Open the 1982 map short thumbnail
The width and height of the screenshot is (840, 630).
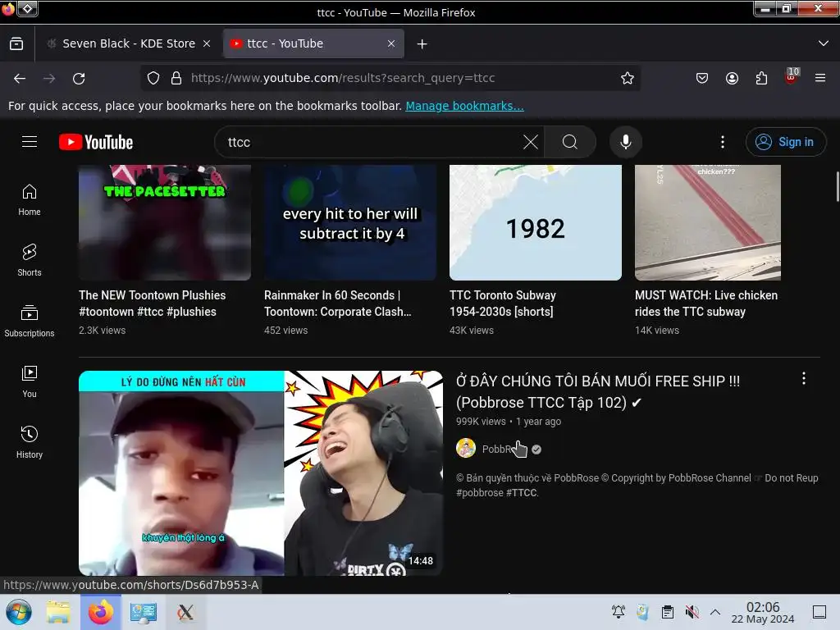[x=535, y=222]
